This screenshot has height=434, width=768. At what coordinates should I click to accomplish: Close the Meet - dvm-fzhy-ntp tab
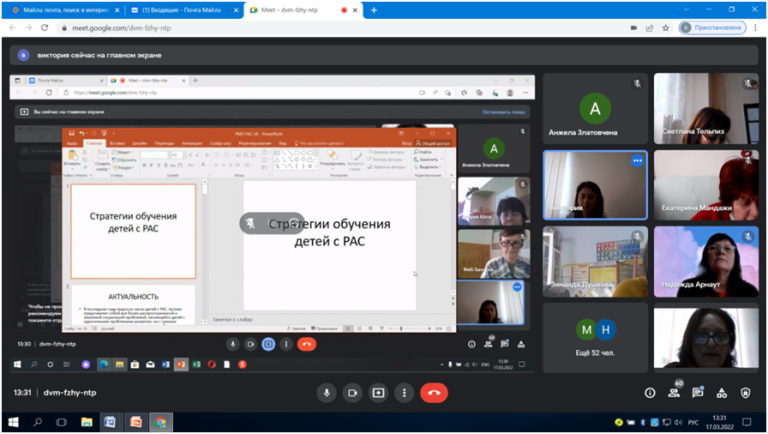(356, 10)
